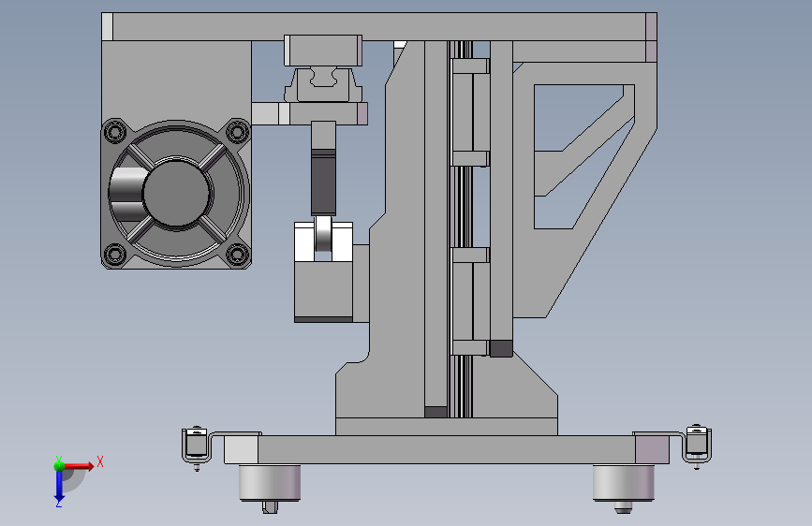Click the red X axis arrow of the triad
The width and height of the screenshot is (812, 526).
pyautogui.click(x=79, y=466)
